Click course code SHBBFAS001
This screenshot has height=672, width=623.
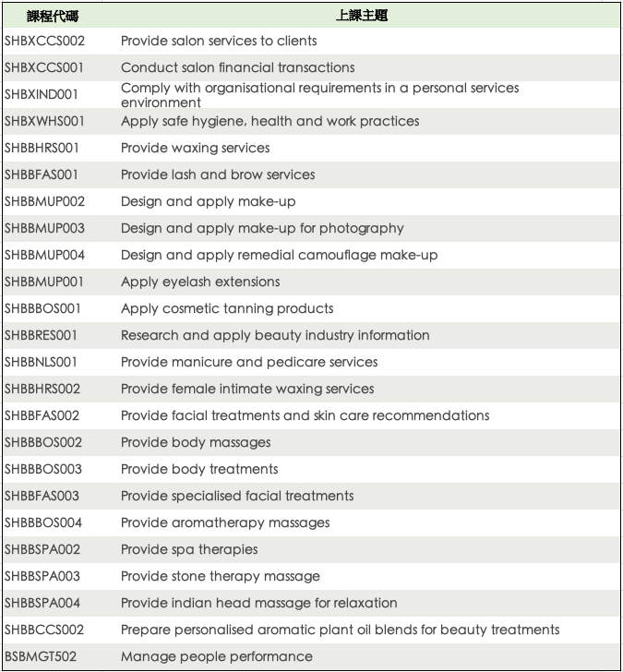42,174
